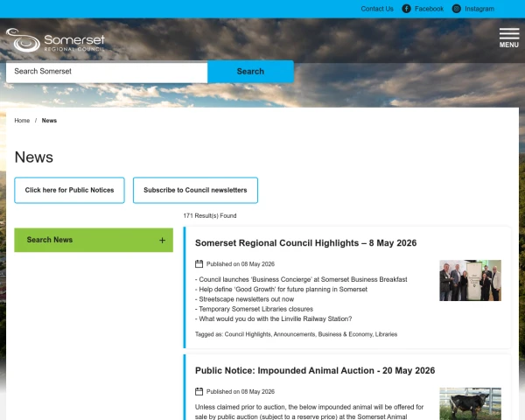Screen dimensions: 525x420
Task: Click the 'Good Growth' future planning line
Action: [x=281, y=289]
